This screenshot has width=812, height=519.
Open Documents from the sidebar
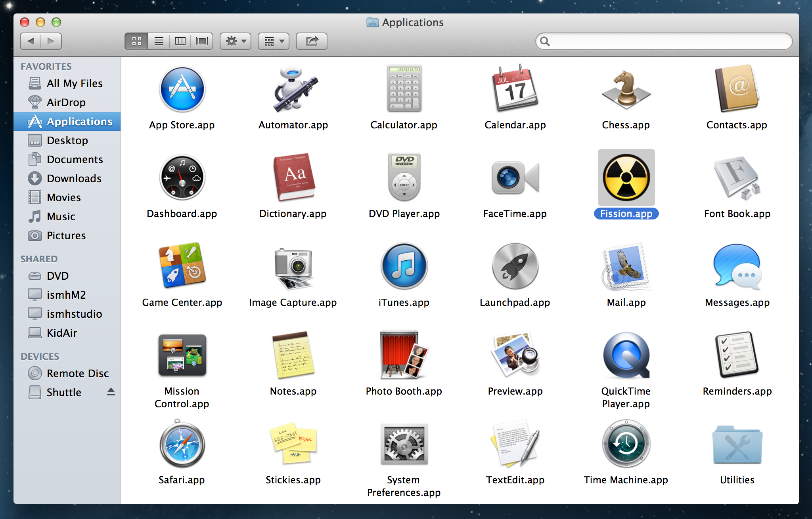67,159
